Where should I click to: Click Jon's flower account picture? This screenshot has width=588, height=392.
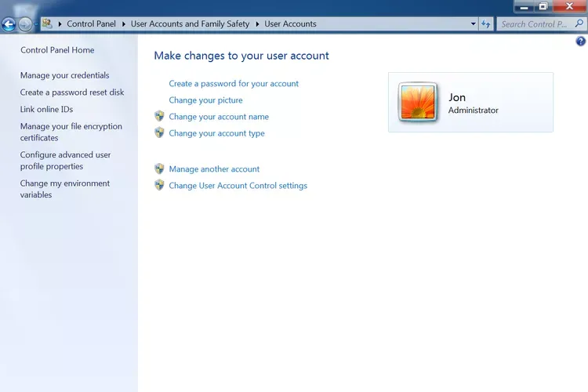tap(418, 103)
